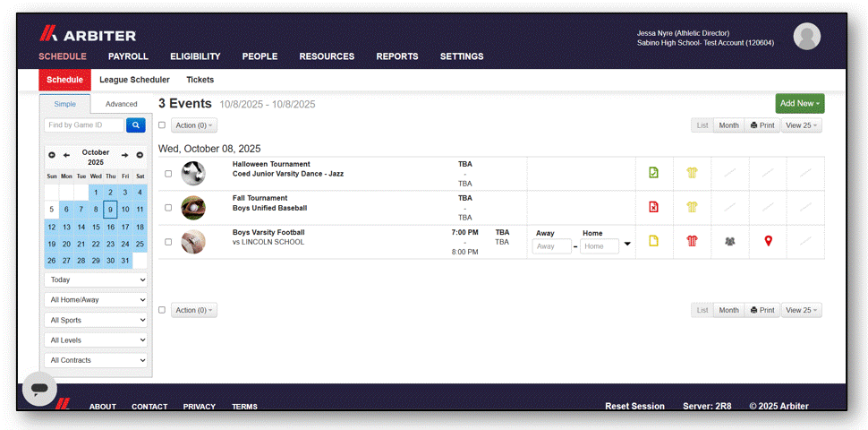The width and height of the screenshot is (868, 430).
Task: Click the lower Month view button
Action: point(728,310)
